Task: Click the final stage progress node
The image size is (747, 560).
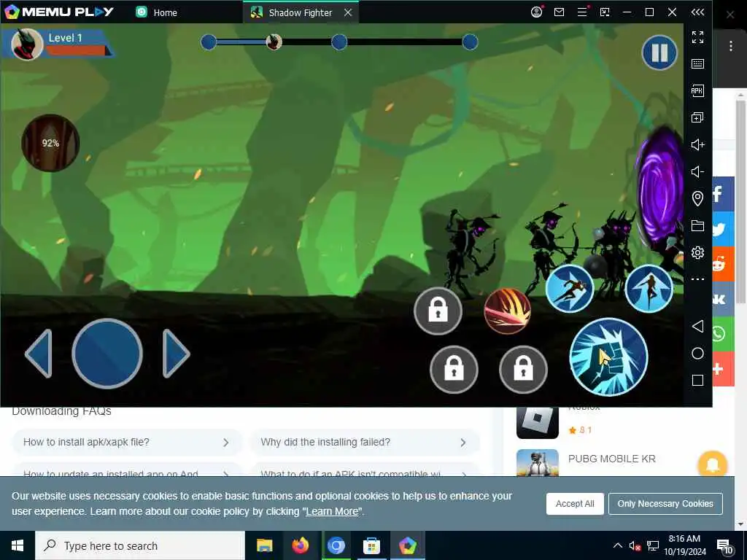Action: (x=470, y=42)
